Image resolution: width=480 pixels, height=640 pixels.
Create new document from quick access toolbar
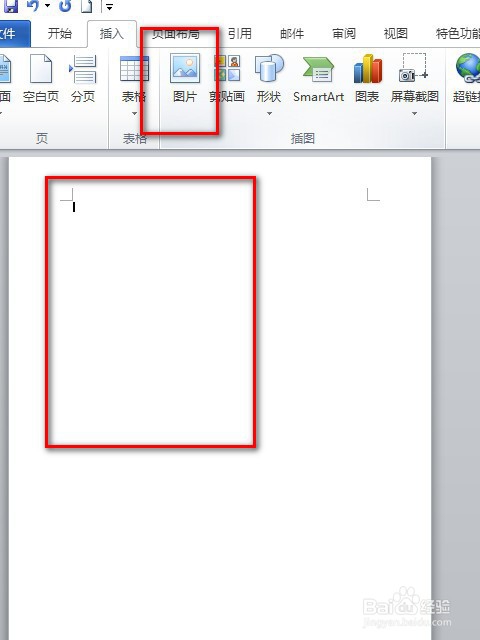[x=86, y=6]
